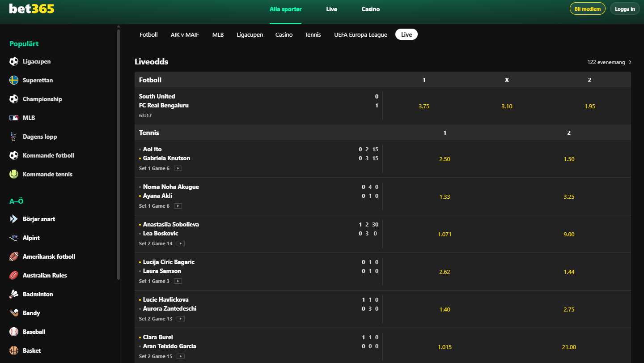Screen dimensions: 644x363
Task: Bet on Lucie Havlickova at 1.40
Action: coord(445,310)
